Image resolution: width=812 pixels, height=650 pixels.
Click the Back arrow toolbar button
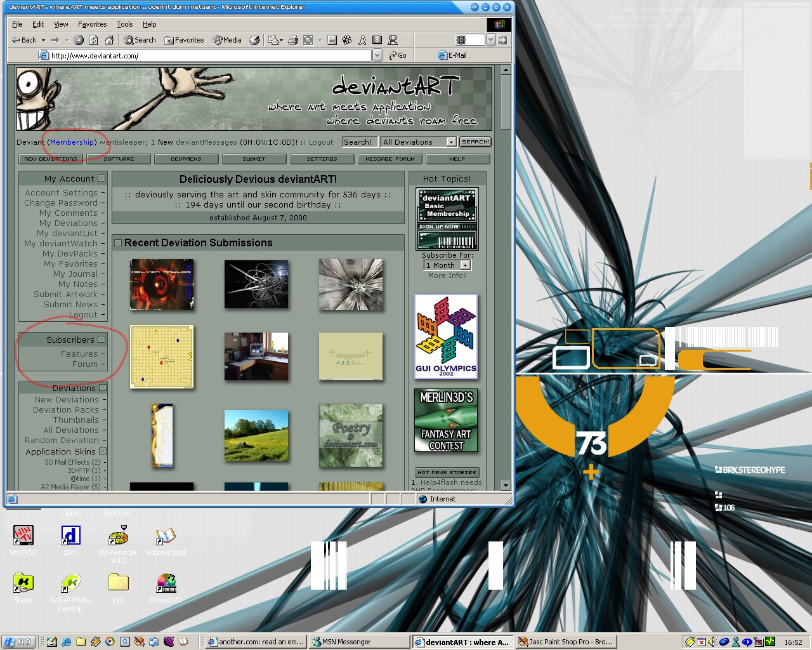24,40
